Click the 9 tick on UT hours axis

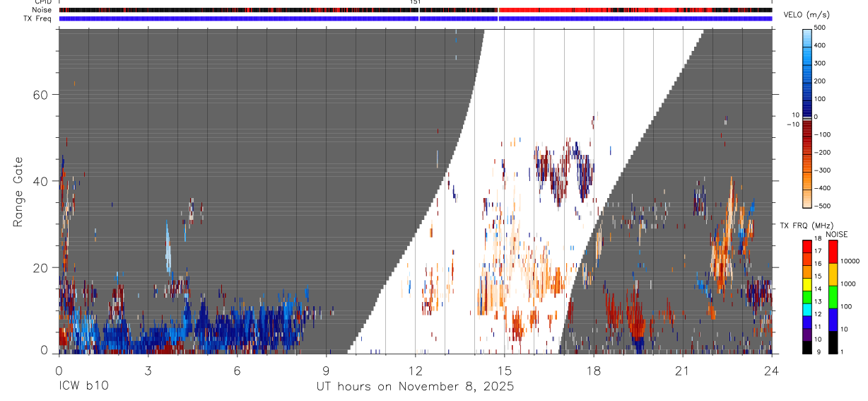[326, 370]
